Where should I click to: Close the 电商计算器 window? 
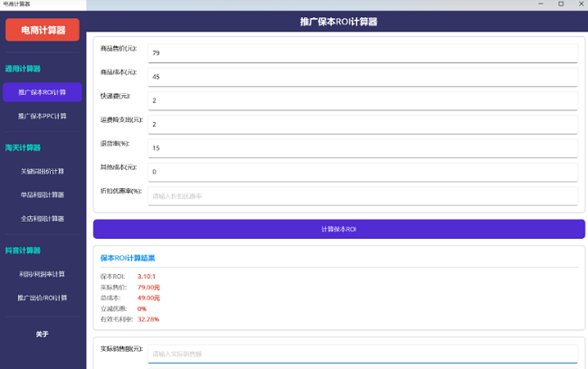point(579,4)
